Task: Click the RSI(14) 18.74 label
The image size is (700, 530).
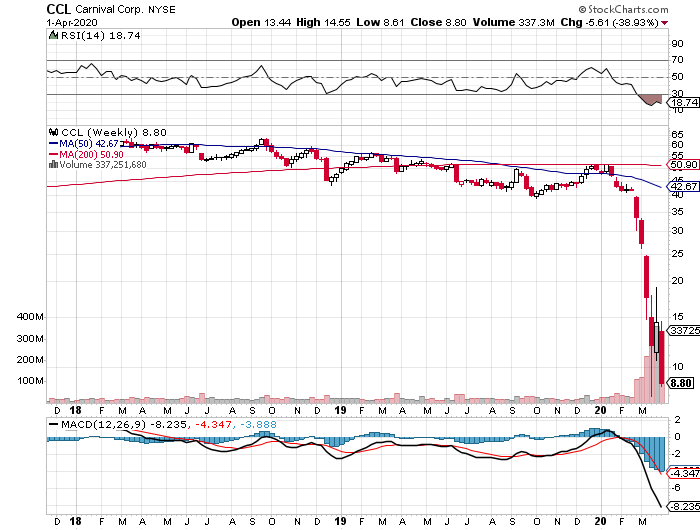Action: click(100, 35)
